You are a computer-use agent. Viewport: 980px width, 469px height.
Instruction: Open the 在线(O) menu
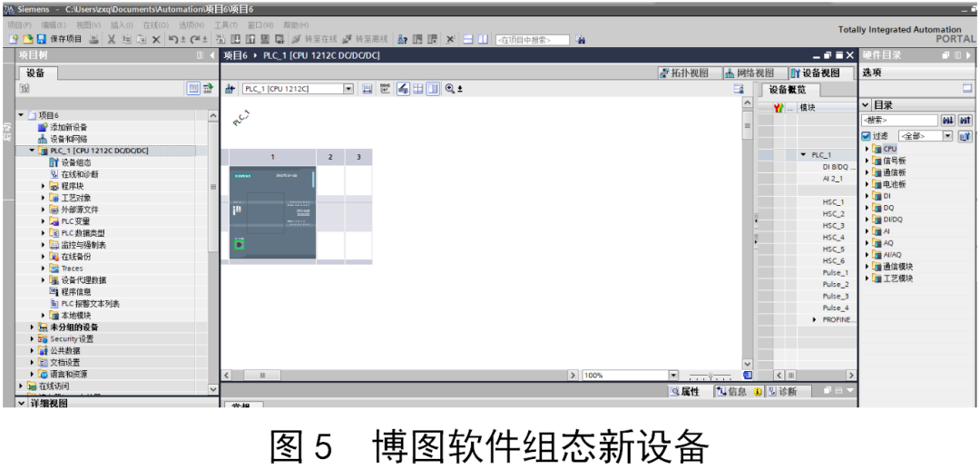tap(156, 25)
